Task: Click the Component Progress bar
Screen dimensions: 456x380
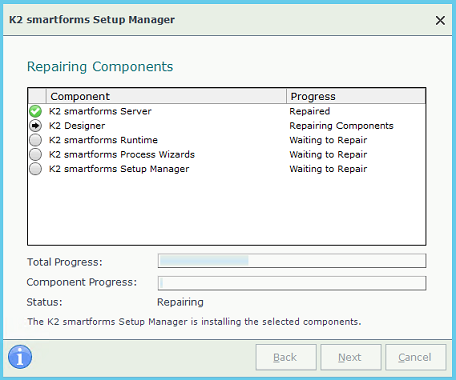Action: 292,283
